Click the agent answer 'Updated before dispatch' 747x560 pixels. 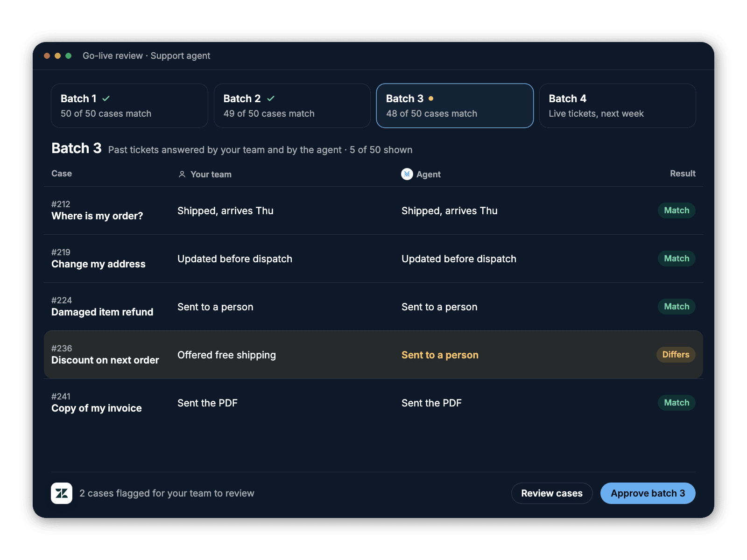[459, 259]
